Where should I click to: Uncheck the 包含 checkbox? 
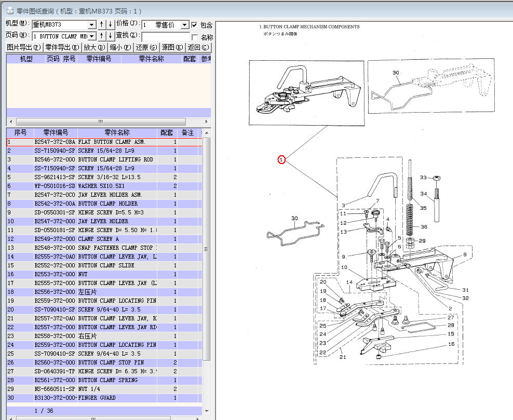coord(194,25)
